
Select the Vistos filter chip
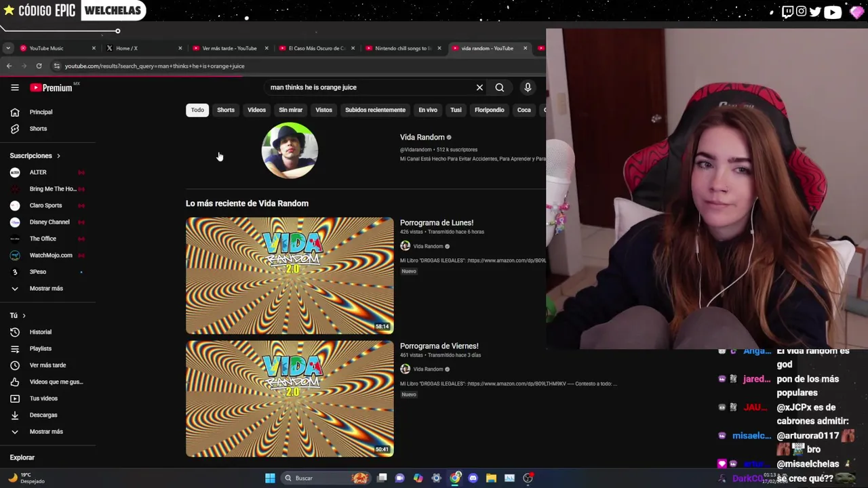(323, 110)
